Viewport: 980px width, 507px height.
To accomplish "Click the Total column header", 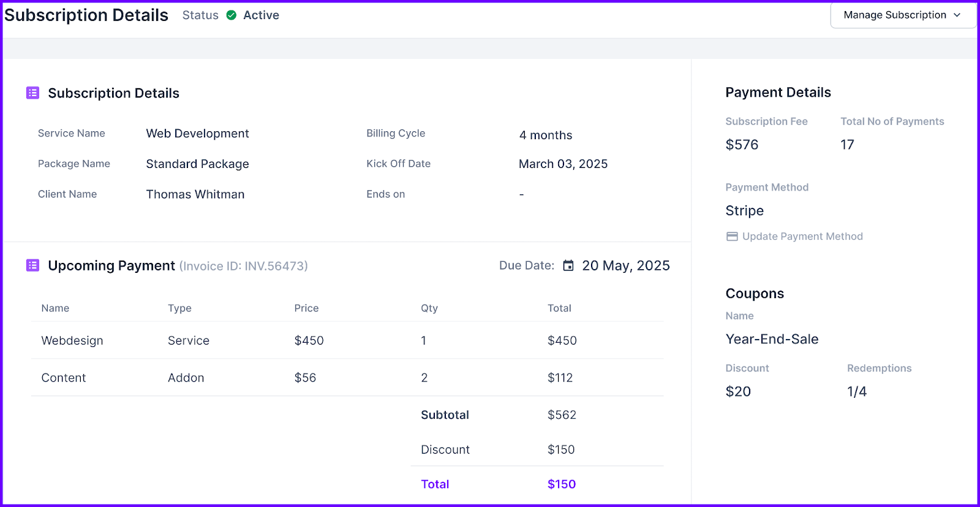I will pos(559,308).
